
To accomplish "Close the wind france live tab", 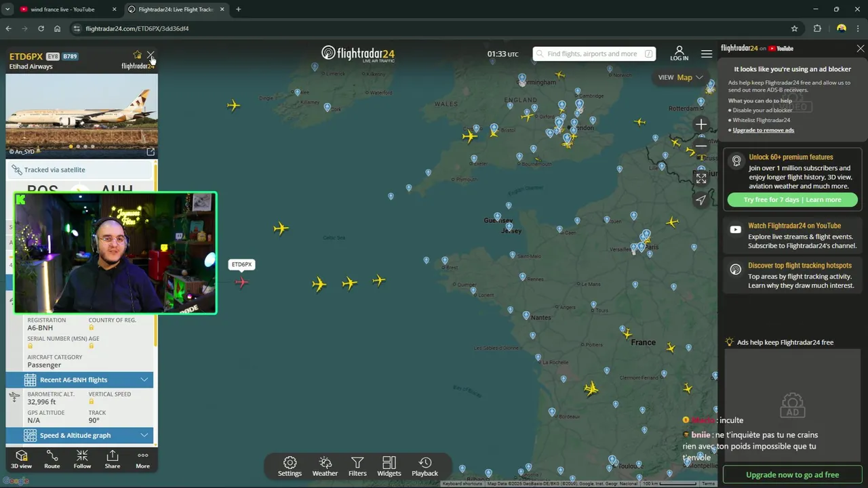I will click(113, 9).
